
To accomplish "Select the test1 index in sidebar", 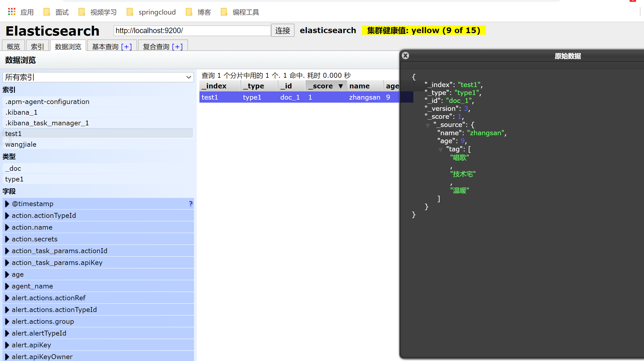I will (98, 134).
